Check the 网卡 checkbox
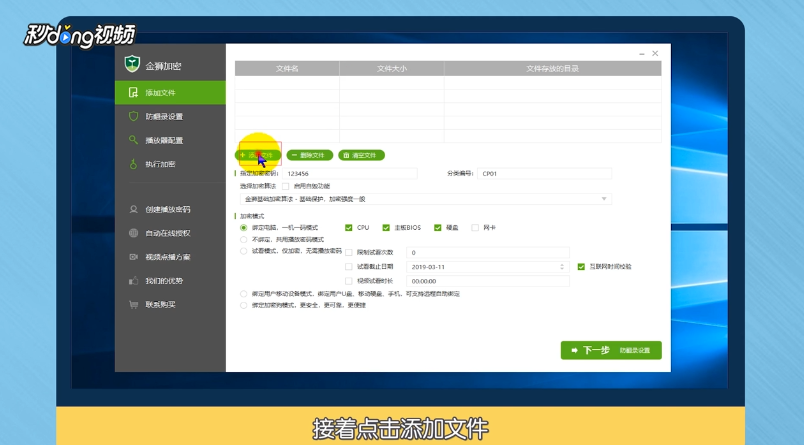This screenshot has height=445, width=804. tap(475, 228)
